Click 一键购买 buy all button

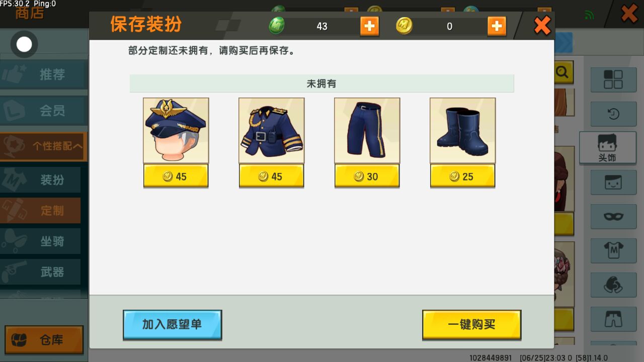coord(471,325)
